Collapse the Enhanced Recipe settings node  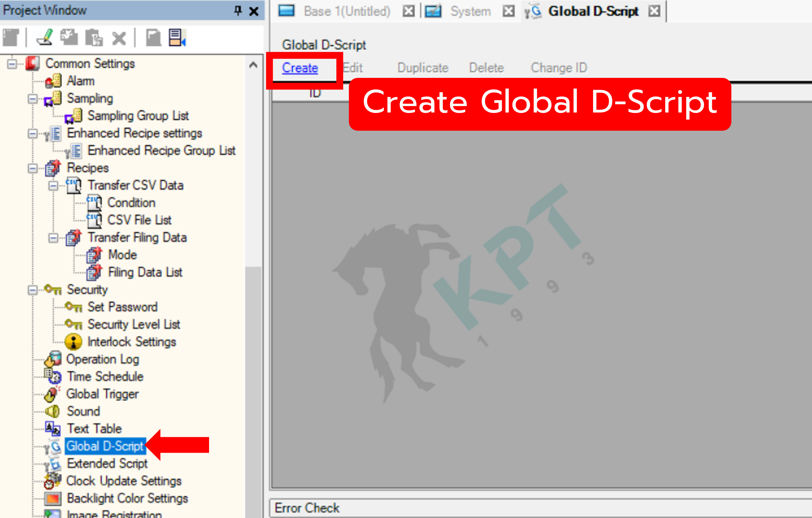pos(33,133)
